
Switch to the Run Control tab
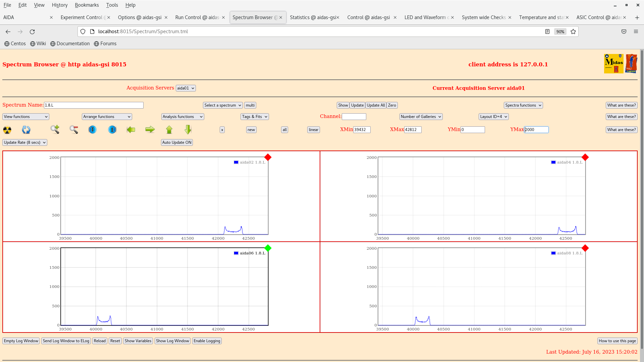[x=198, y=17]
